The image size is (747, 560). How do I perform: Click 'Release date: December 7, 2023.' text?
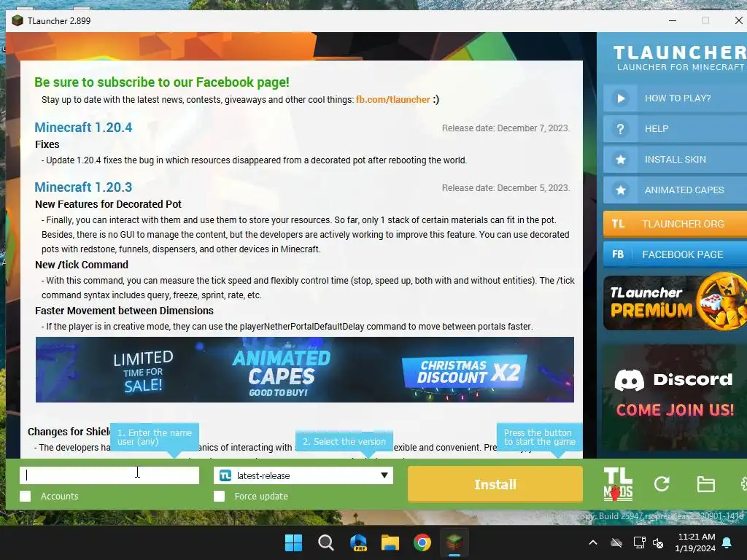pyautogui.click(x=506, y=128)
